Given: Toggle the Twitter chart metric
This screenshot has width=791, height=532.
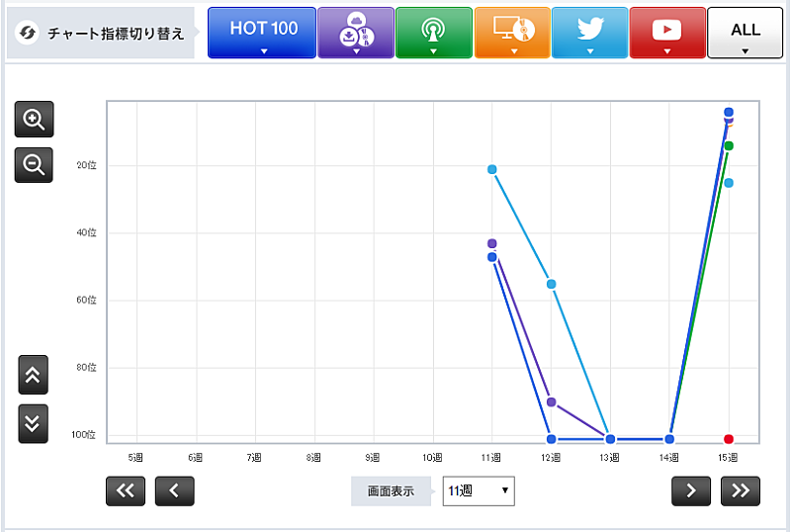Looking at the screenshot, I should tap(589, 33).
